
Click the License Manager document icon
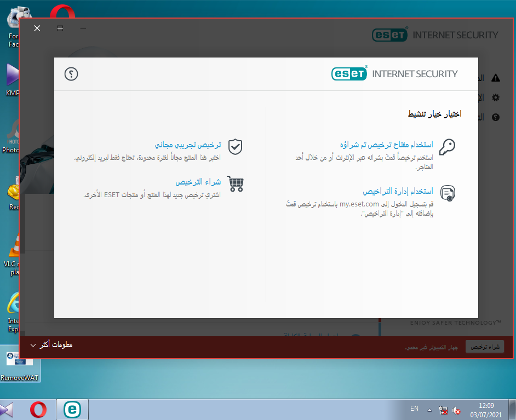coord(448,193)
